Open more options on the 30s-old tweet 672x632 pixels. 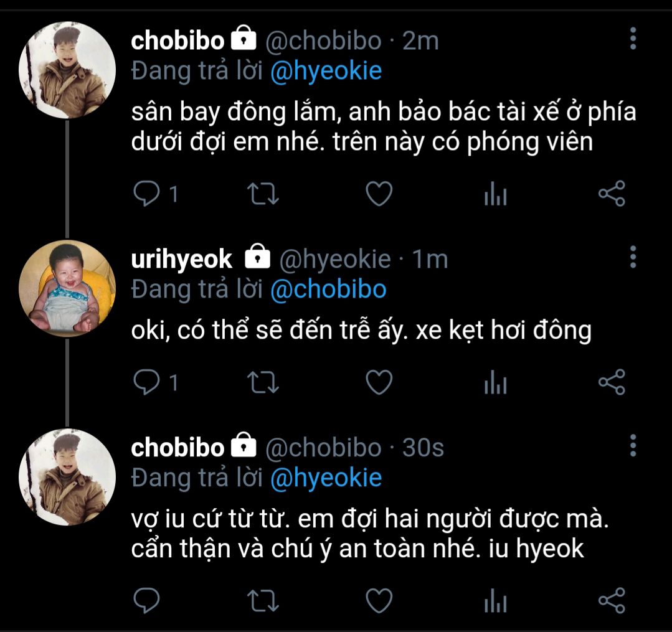point(633,446)
